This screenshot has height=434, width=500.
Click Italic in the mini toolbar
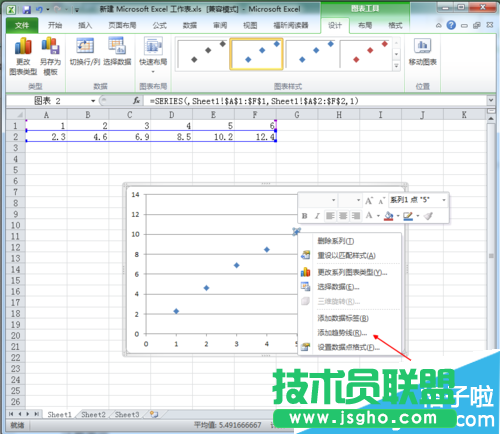317,216
